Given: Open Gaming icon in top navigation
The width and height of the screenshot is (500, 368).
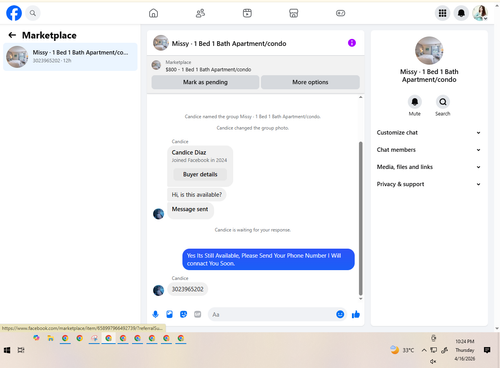Looking at the screenshot, I should [340, 13].
